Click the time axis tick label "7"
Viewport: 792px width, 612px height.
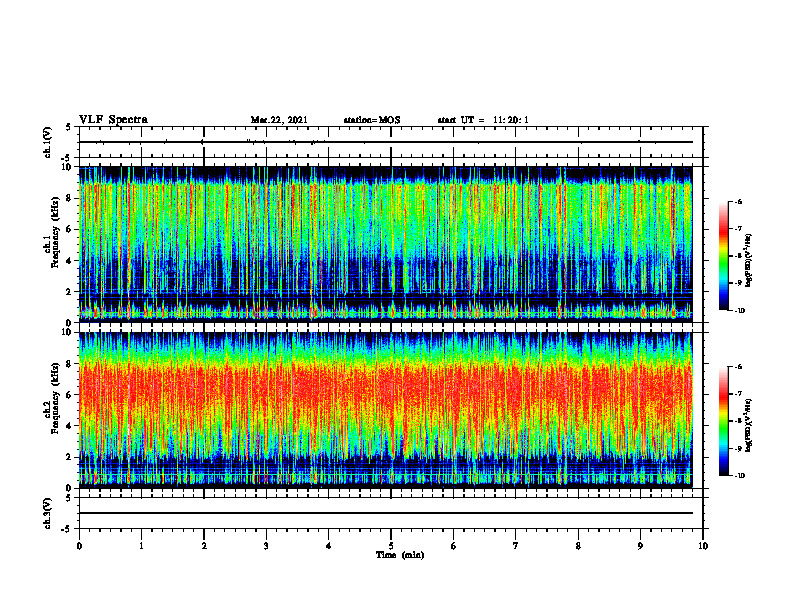click(x=516, y=546)
